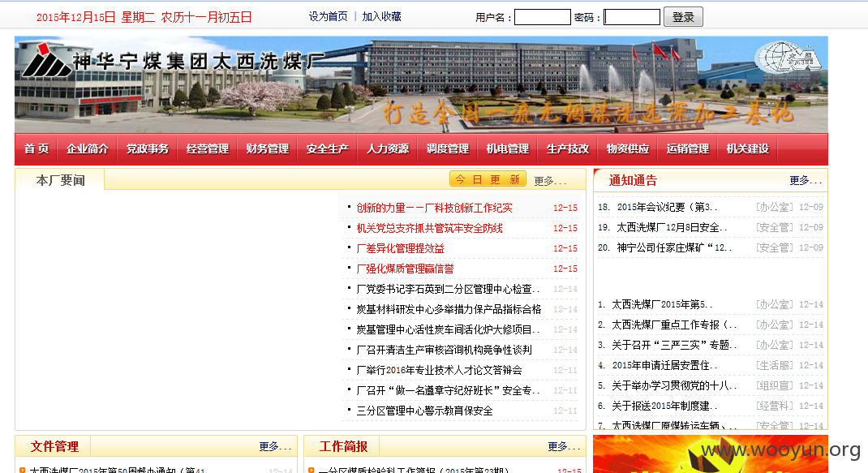
Task: Open news 厂召开清洁生产审核咨询机构竞争性谈判
Action: pos(444,350)
